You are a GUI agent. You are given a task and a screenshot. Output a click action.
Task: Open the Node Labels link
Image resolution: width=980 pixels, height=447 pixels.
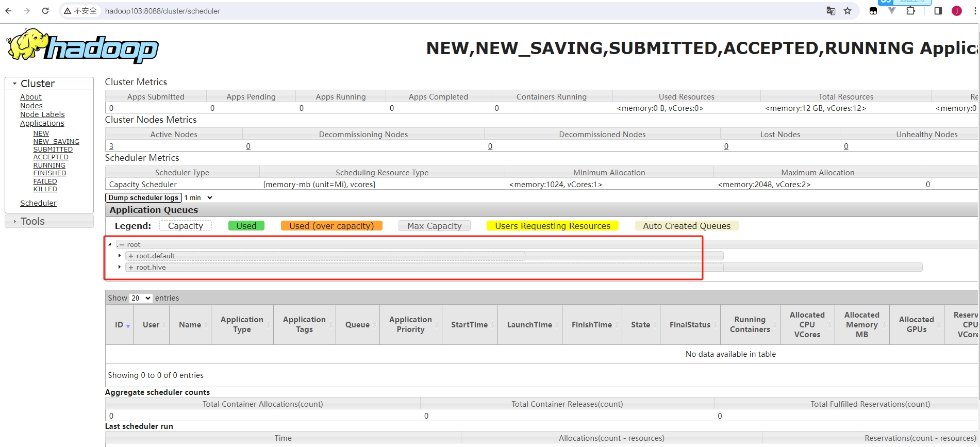[42, 114]
